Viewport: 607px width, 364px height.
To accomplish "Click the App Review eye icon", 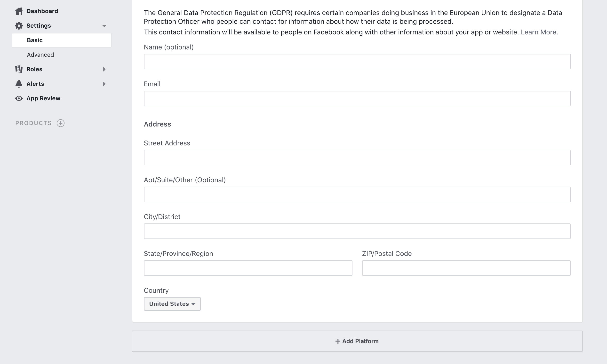I will pos(19,98).
